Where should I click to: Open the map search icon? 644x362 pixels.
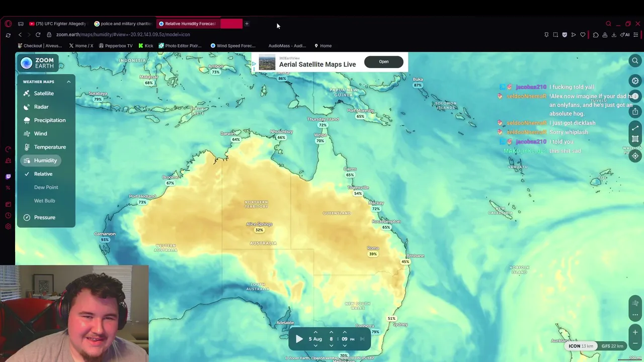pyautogui.click(x=635, y=61)
